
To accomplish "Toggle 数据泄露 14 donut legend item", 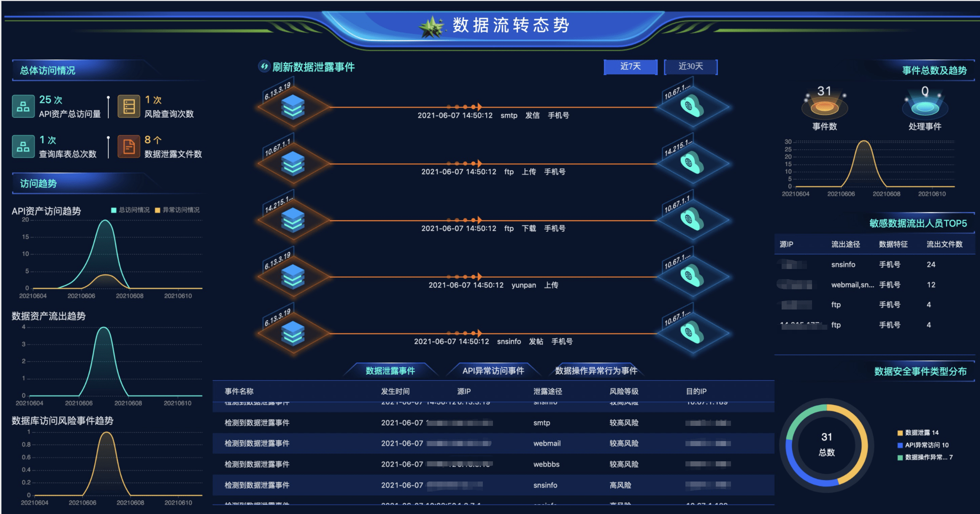I will coord(918,433).
